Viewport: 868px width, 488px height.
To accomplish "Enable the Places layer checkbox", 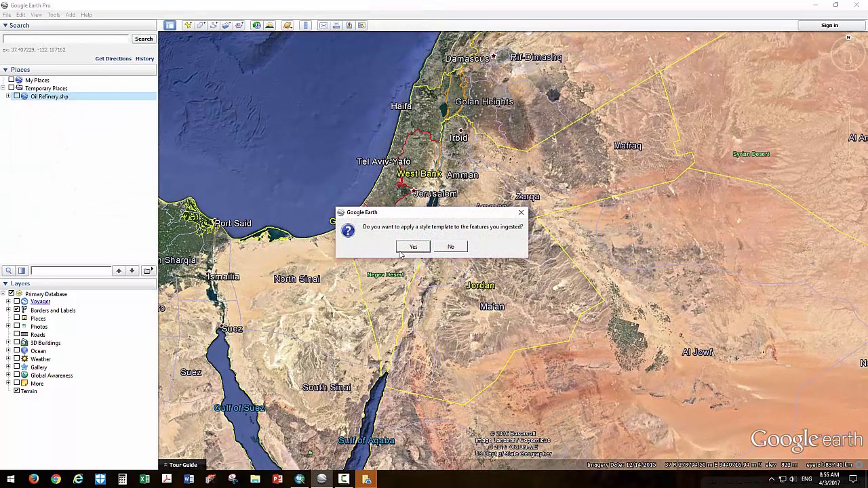I will coord(17,318).
